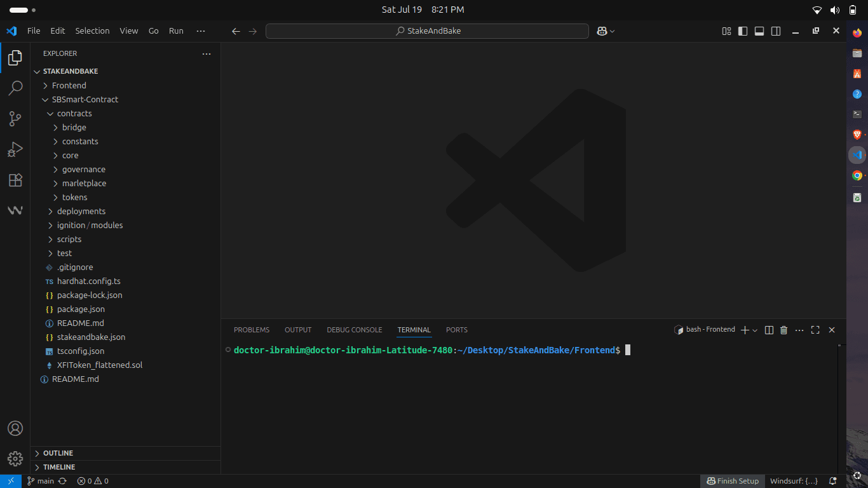Open the new terminal launch profile dropdown

click(755, 330)
